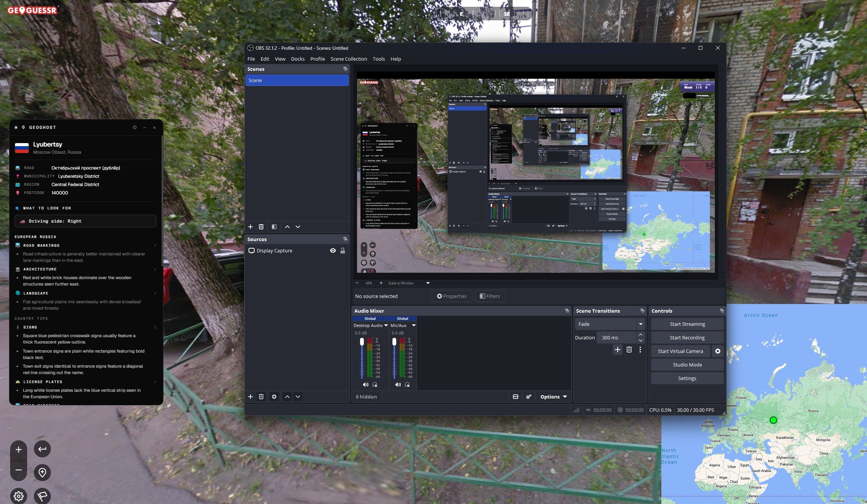Zoom out preview with minus beside 49%

[x=357, y=283]
